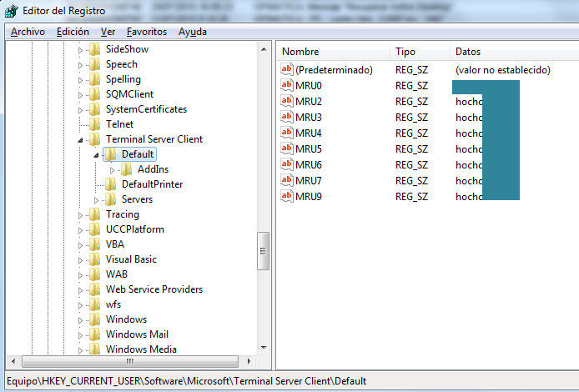Click the Telnet folder icon

95,124
